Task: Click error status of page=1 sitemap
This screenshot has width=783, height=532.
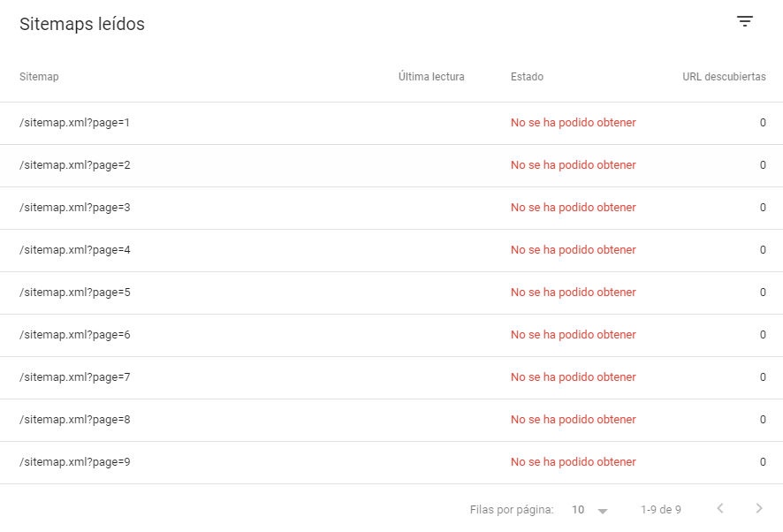Action: (574, 122)
